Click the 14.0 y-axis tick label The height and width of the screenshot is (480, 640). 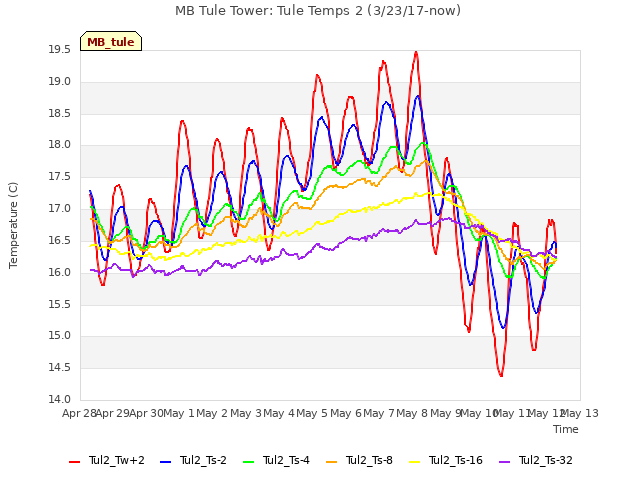pos(60,400)
